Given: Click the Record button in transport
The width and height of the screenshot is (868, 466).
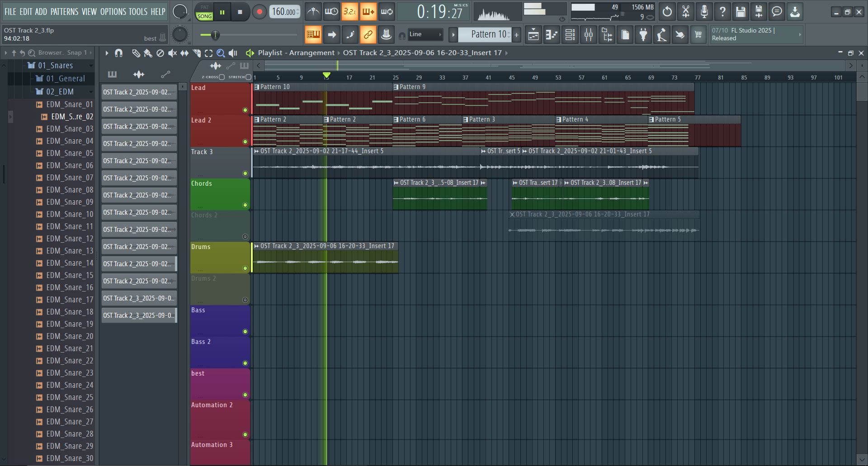Looking at the screenshot, I should coord(259,12).
